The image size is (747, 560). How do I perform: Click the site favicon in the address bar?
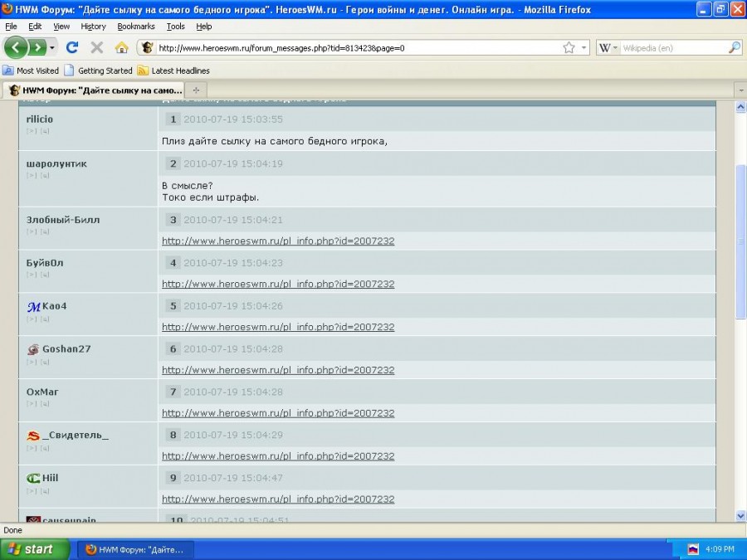pos(147,47)
